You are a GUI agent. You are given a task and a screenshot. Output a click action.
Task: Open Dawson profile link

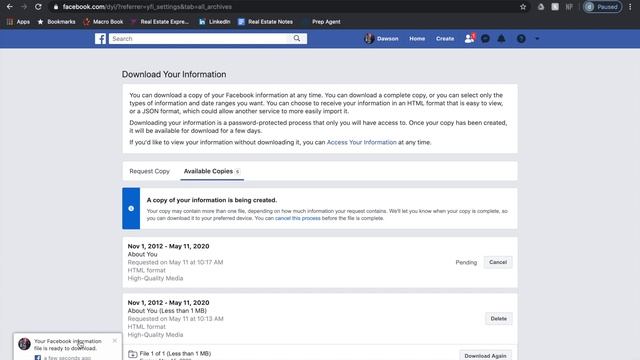(x=381, y=39)
